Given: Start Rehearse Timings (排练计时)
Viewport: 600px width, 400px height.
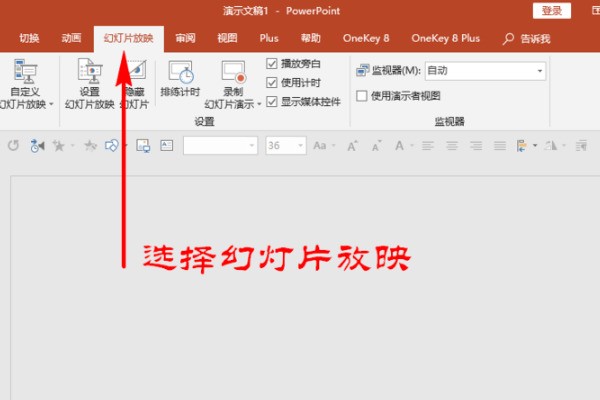Looking at the screenshot, I should tap(180, 78).
